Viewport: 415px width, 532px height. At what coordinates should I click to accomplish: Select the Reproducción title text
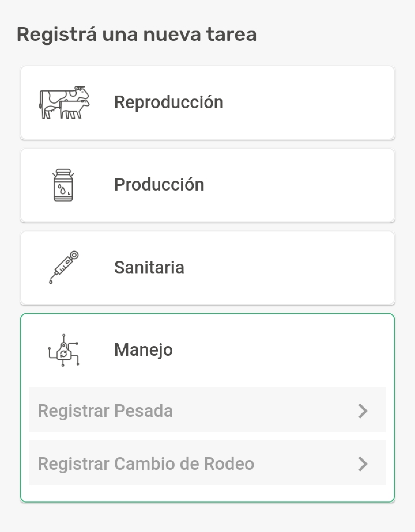click(168, 102)
